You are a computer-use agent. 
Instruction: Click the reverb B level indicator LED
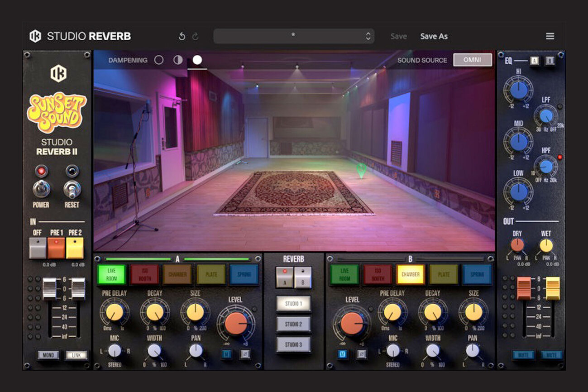coord(371,309)
